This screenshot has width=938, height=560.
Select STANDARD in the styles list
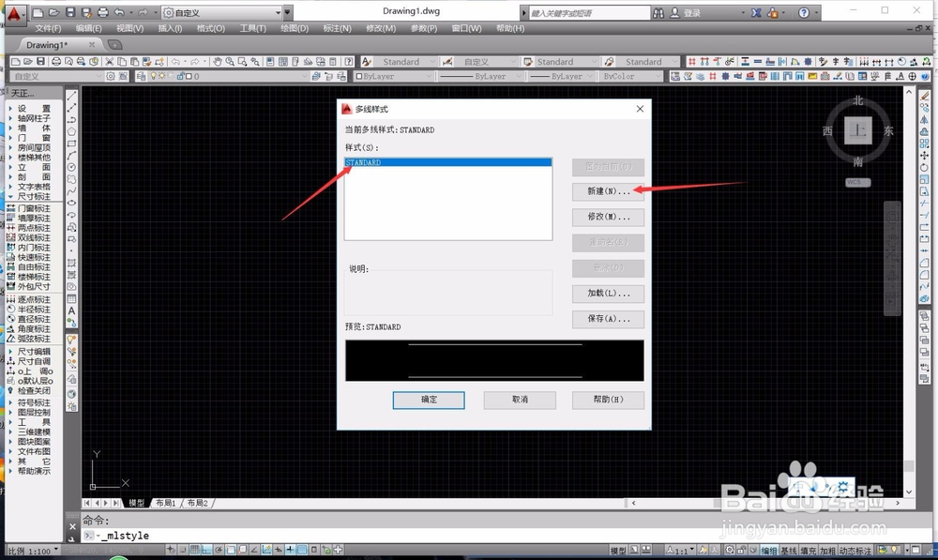pos(448,162)
